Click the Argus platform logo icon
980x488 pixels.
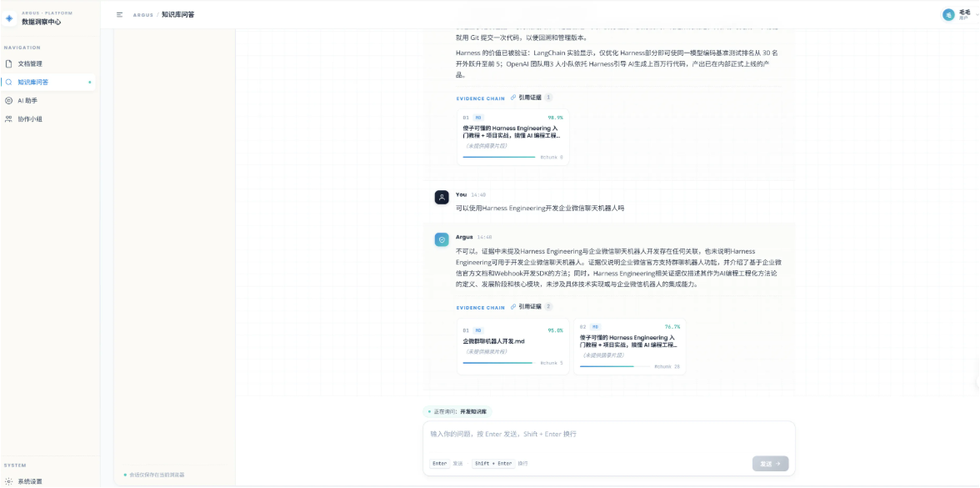click(x=8, y=18)
